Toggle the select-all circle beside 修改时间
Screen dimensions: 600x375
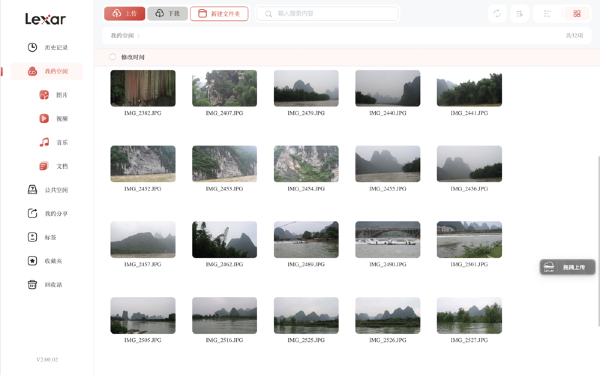(x=112, y=57)
